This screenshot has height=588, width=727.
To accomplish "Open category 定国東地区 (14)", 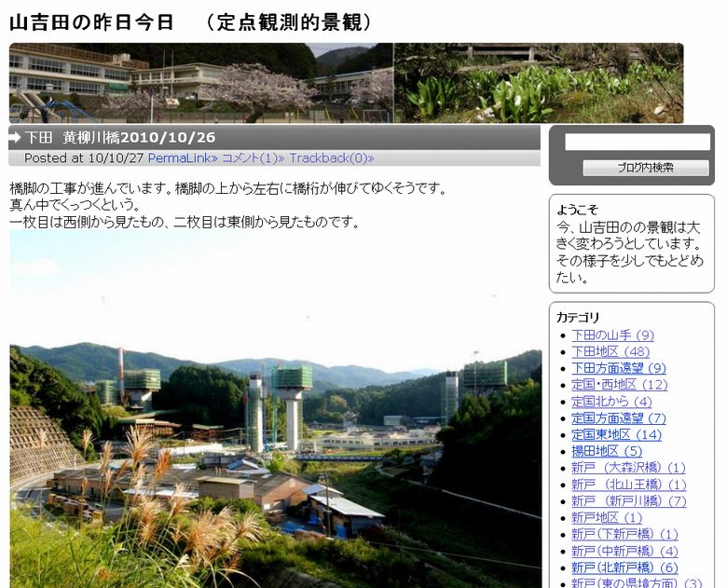I will pos(616,435).
